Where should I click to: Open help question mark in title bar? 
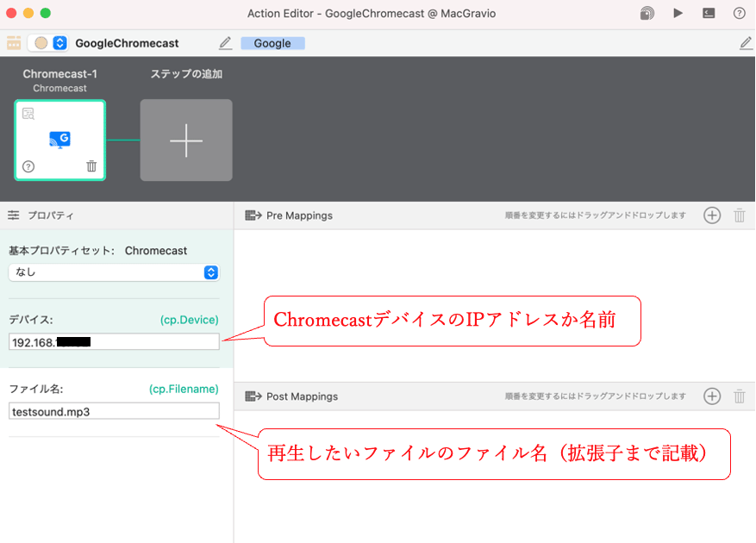pos(739,13)
